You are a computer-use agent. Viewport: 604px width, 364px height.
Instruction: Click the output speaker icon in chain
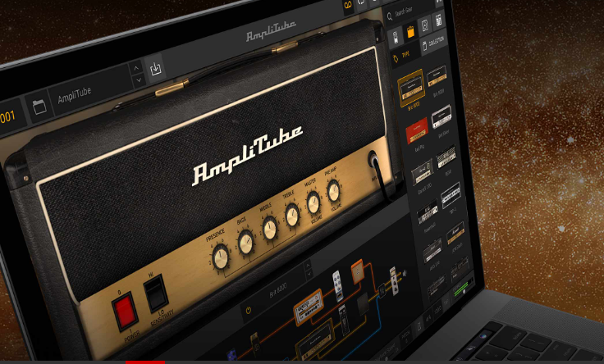pyautogui.click(x=404, y=274)
